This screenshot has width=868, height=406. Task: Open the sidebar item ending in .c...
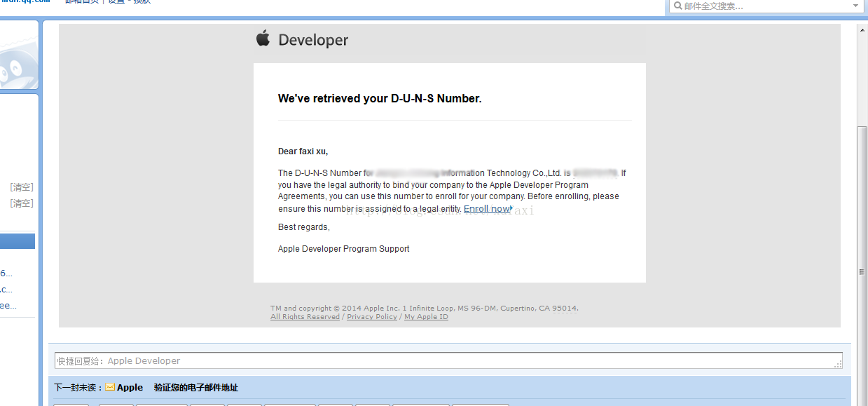(6, 290)
